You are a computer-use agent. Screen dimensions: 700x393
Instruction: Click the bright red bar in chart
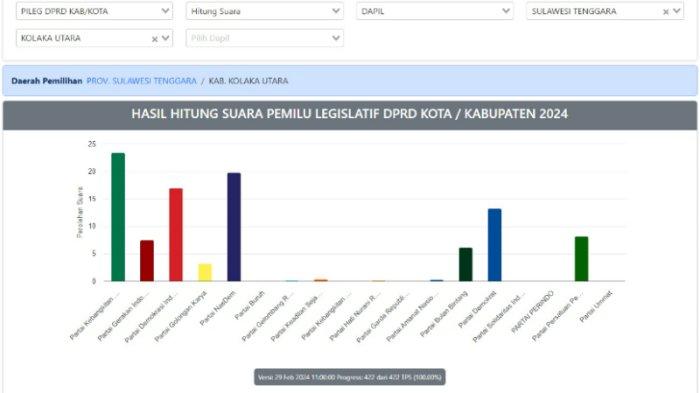coord(176,235)
